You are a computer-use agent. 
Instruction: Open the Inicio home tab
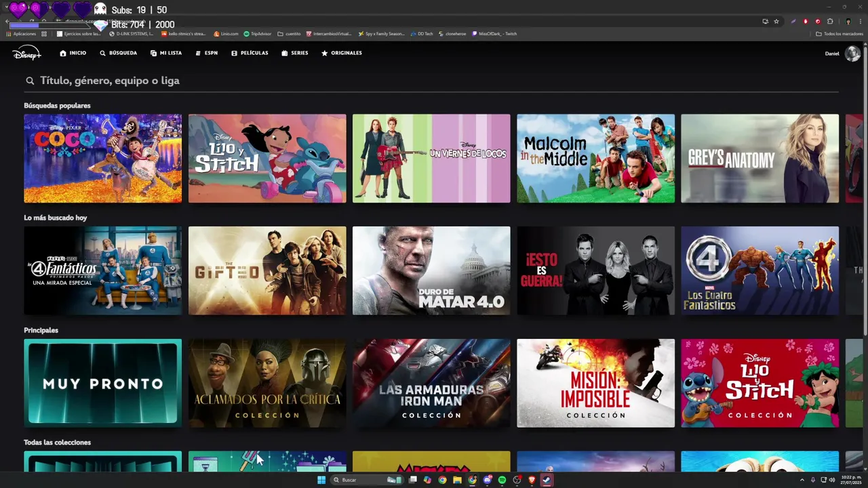pos(73,53)
